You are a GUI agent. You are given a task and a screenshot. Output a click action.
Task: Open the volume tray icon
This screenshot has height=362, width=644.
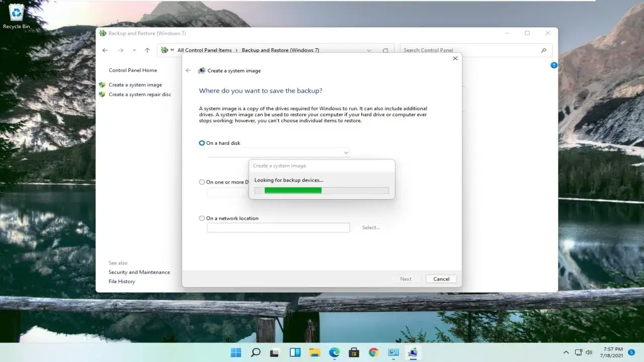point(589,352)
